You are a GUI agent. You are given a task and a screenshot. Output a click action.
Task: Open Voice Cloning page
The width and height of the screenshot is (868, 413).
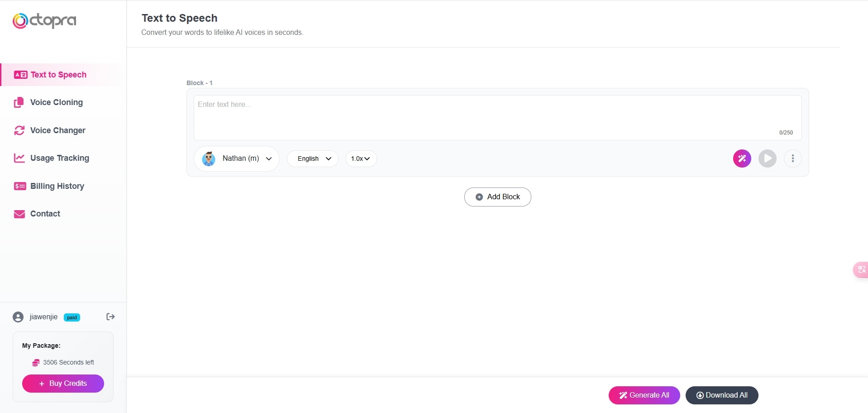pyautogui.click(x=56, y=102)
